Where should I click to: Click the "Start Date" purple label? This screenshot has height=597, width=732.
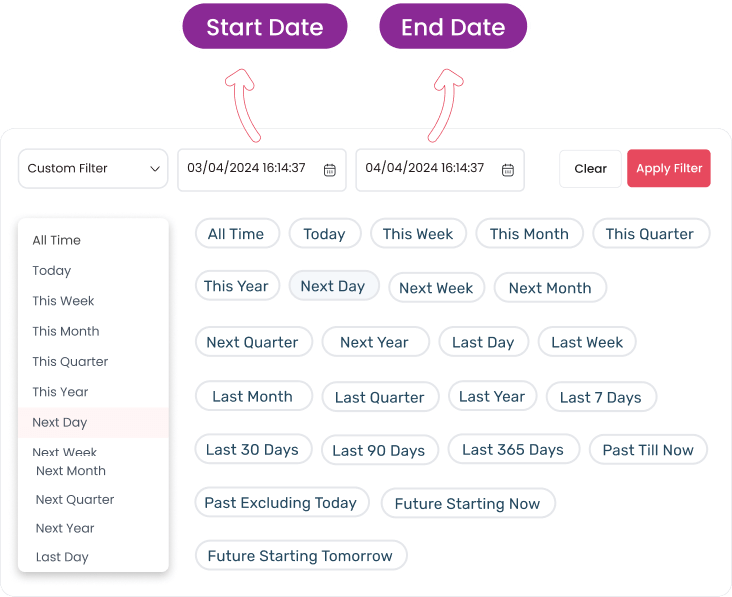point(265,28)
